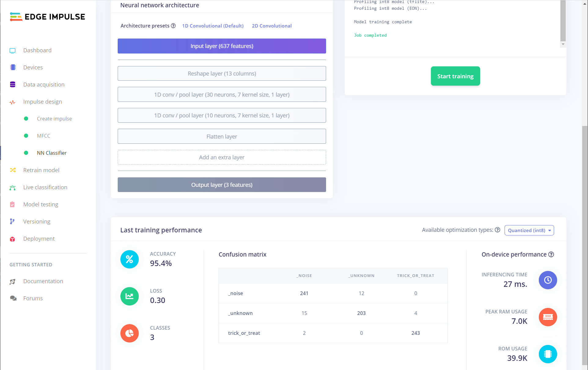The image size is (588, 370).
Task: Apply the 2D Convolutional preset
Action: [x=271, y=26]
